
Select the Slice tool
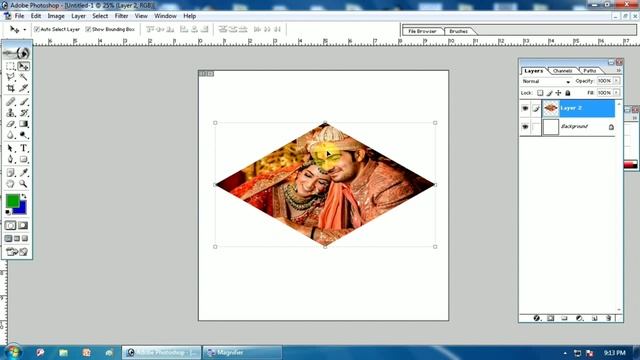click(x=23, y=88)
